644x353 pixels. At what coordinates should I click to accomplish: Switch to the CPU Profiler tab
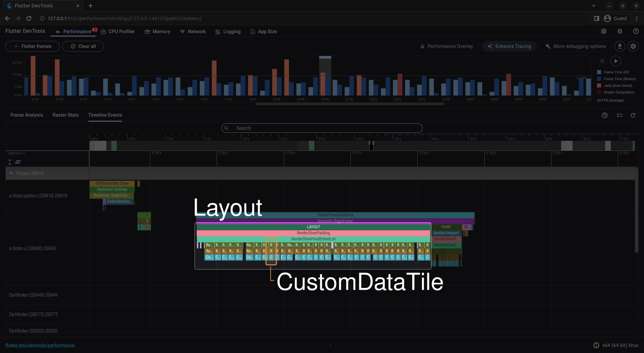point(118,32)
